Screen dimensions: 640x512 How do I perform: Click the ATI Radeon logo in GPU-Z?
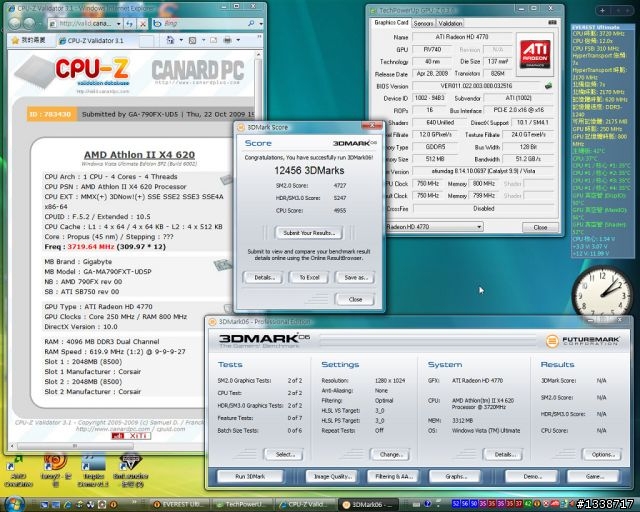[x=535, y=55]
